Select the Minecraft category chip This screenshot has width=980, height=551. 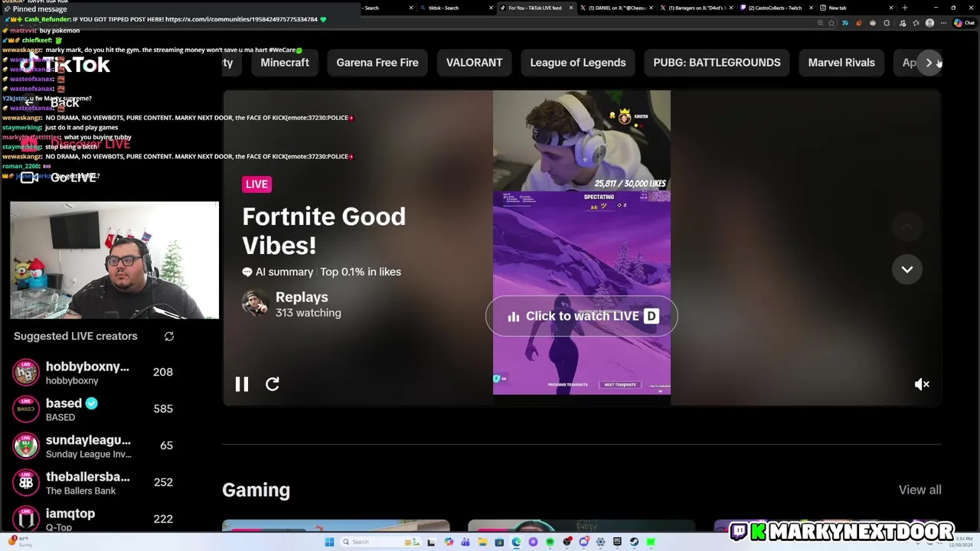point(285,63)
